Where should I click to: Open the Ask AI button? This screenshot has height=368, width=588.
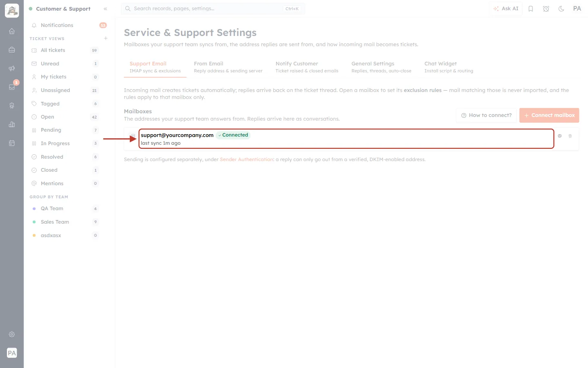[x=506, y=9]
